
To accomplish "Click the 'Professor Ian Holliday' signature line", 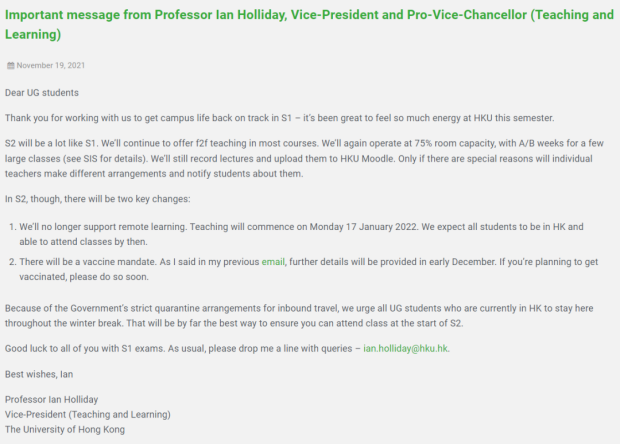I will pos(51,400).
